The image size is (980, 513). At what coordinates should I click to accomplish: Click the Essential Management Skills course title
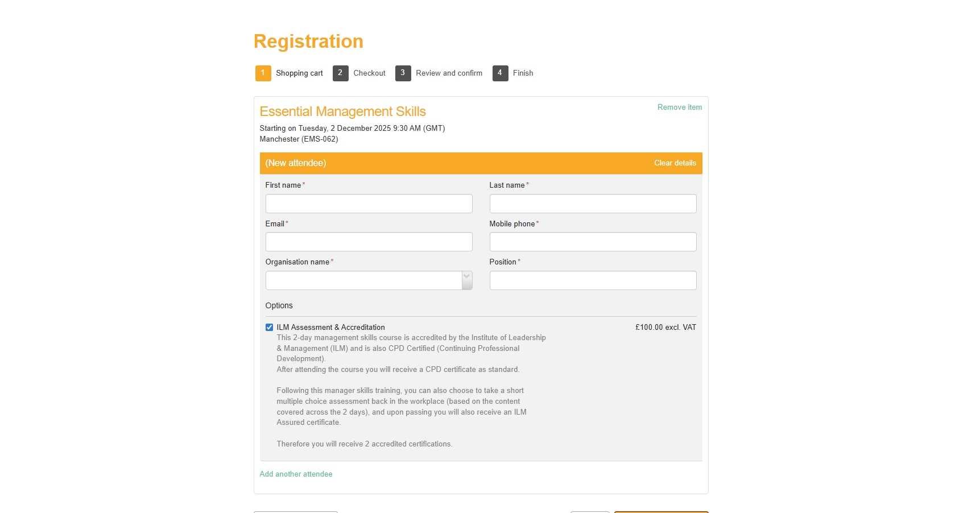click(x=342, y=111)
